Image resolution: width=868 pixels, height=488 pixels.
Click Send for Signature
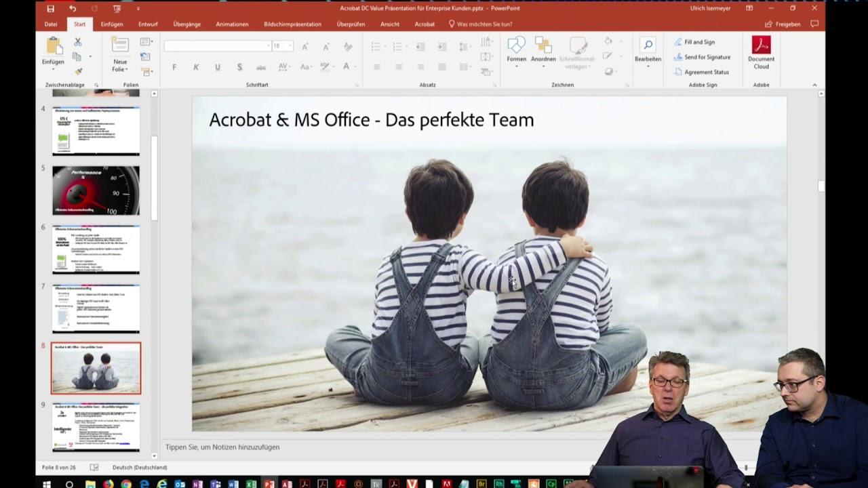(x=702, y=57)
